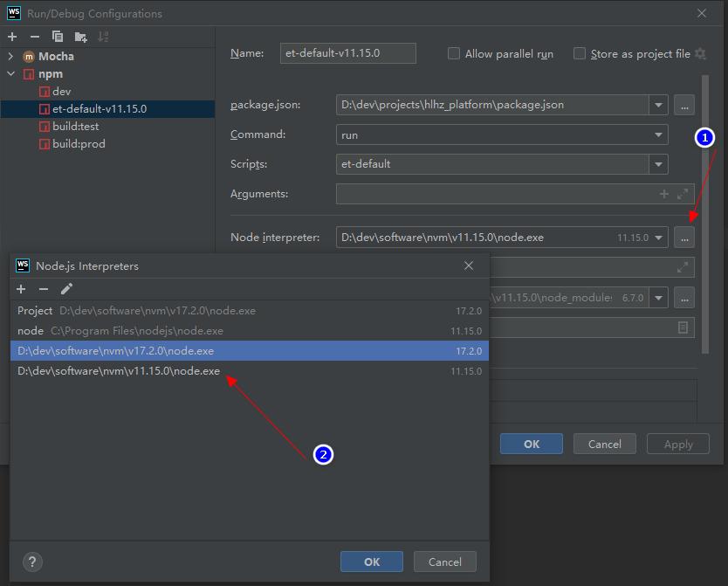Select D:\dev\software\nvm\v11.15.0\node.exe interpreter row
Viewport: 728px width, 586px height.
pos(250,371)
